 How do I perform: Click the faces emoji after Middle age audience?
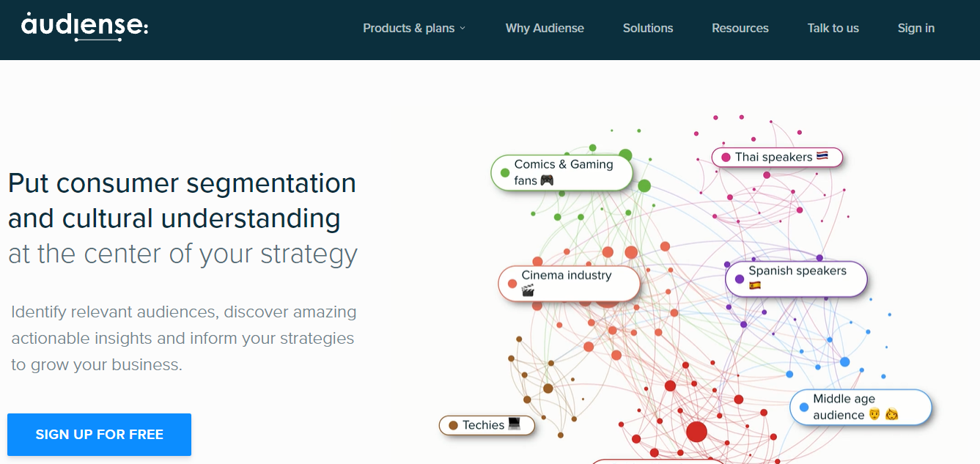883,415
